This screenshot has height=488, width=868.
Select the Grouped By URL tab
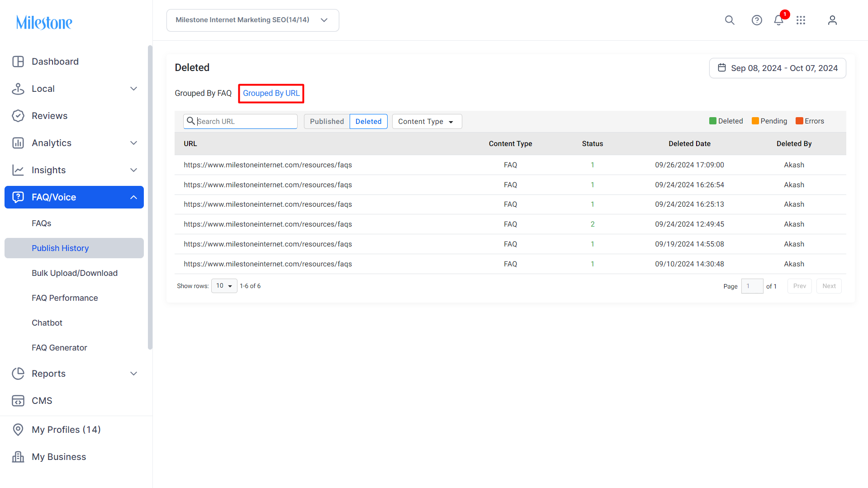pyautogui.click(x=271, y=93)
